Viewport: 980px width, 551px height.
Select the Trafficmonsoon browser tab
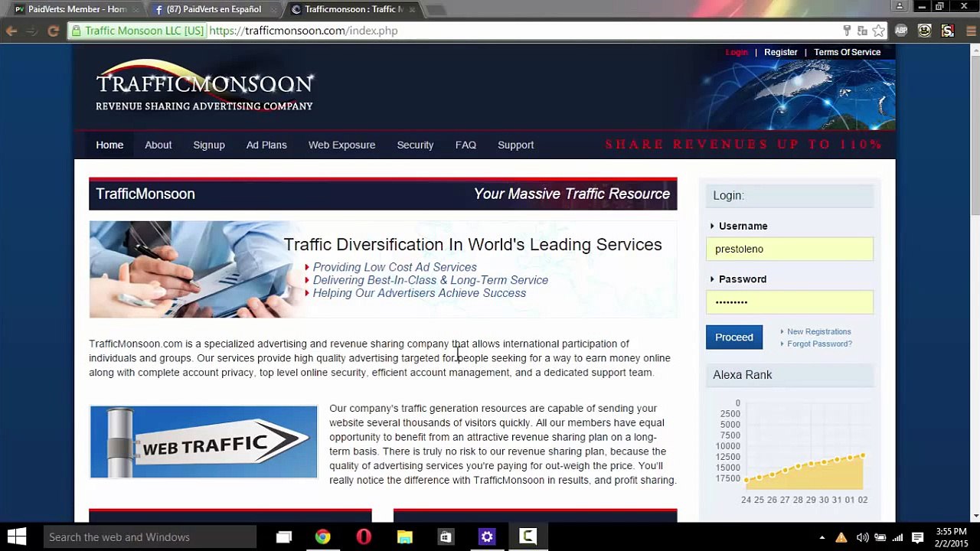[352, 9]
